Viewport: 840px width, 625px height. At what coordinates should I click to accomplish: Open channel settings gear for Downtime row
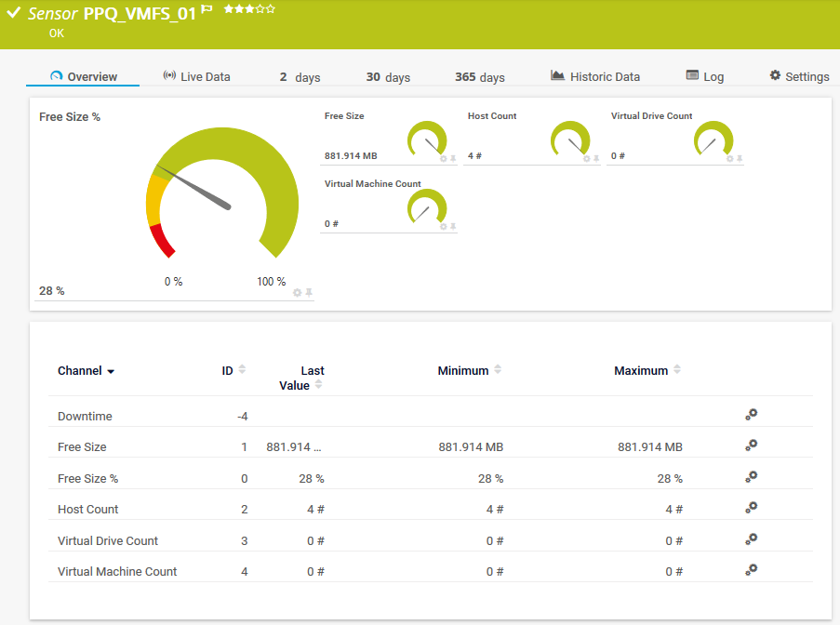(x=752, y=415)
